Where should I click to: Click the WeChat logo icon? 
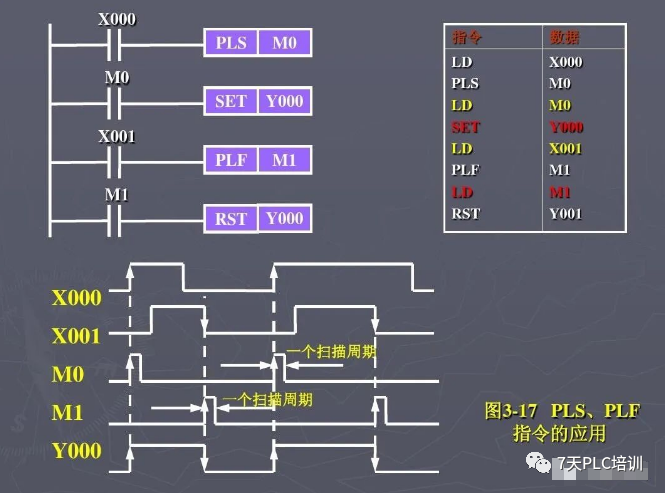[538, 462]
